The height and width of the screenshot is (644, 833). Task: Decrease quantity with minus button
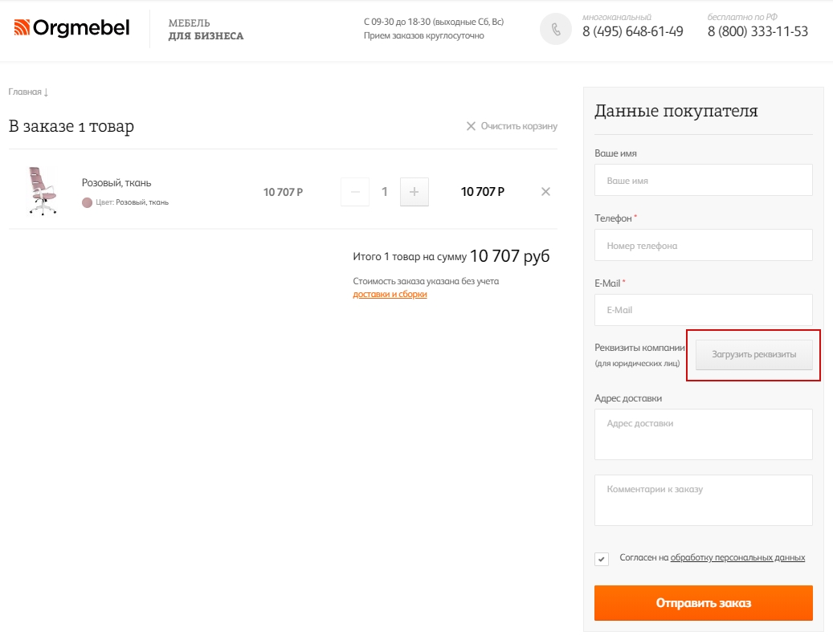pos(355,192)
